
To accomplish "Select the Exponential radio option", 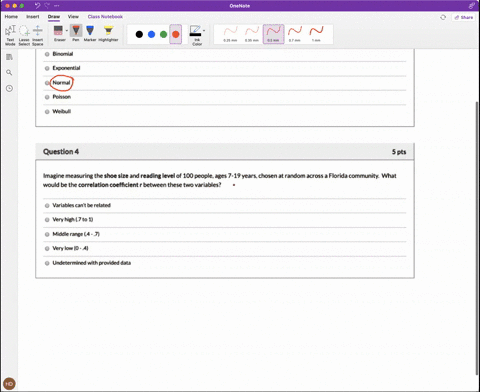I will [x=47, y=68].
